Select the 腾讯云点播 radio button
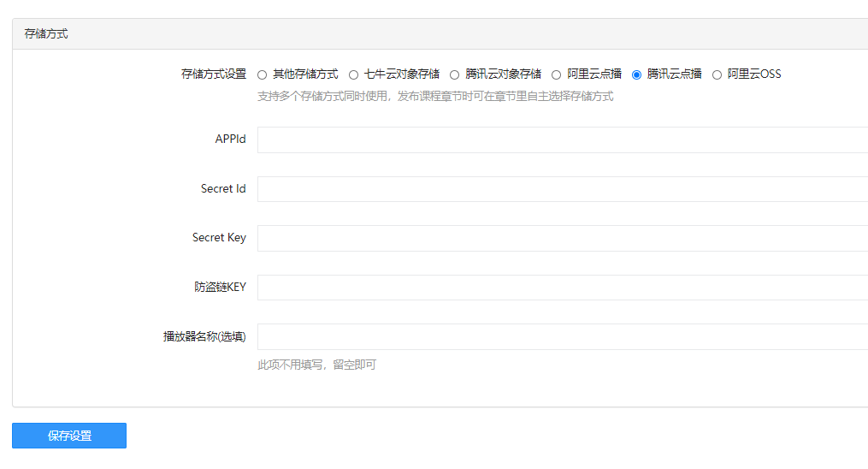 coord(636,74)
